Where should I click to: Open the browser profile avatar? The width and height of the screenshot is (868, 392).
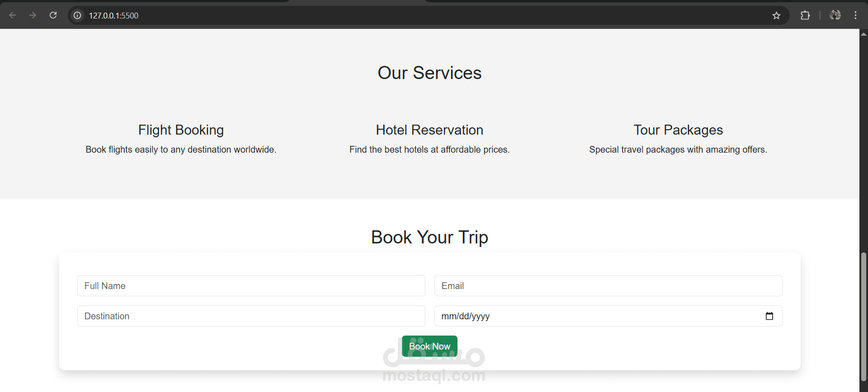tap(835, 15)
